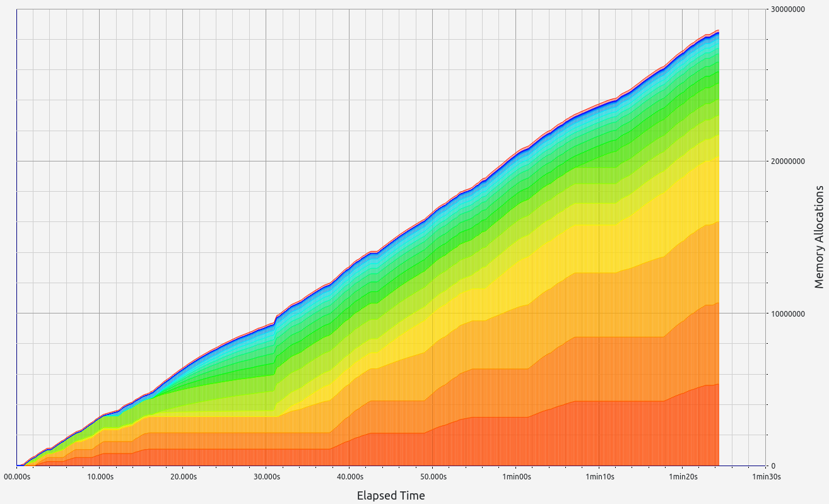
Task: Select the 1min20s tick label
Action: click(683, 477)
